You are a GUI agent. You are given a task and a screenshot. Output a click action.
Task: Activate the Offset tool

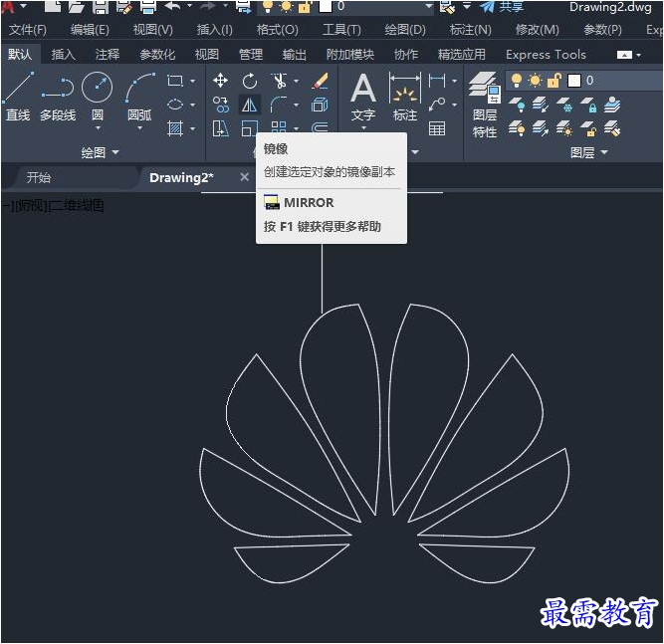click(320, 127)
